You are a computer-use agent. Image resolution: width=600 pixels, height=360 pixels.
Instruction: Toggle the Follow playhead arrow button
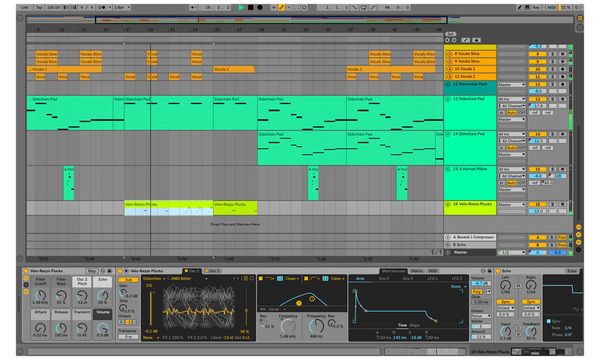coord(194,7)
